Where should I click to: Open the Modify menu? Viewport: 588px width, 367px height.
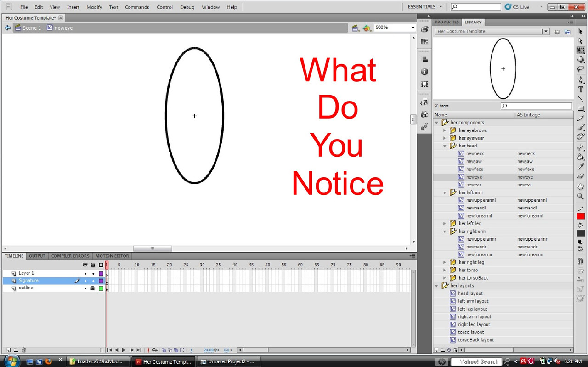point(94,7)
